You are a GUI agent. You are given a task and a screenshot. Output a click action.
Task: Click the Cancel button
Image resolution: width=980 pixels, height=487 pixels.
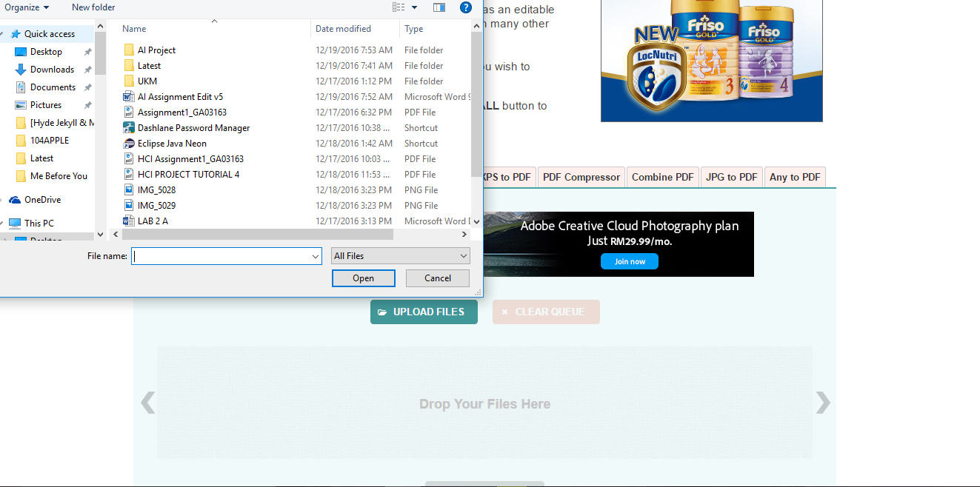[x=438, y=278]
